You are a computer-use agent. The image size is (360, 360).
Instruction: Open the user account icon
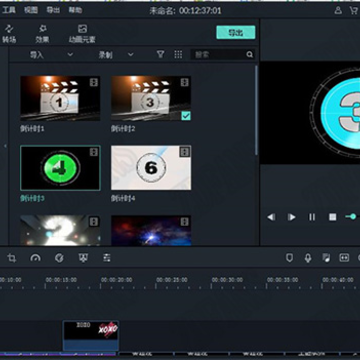(338, 10)
